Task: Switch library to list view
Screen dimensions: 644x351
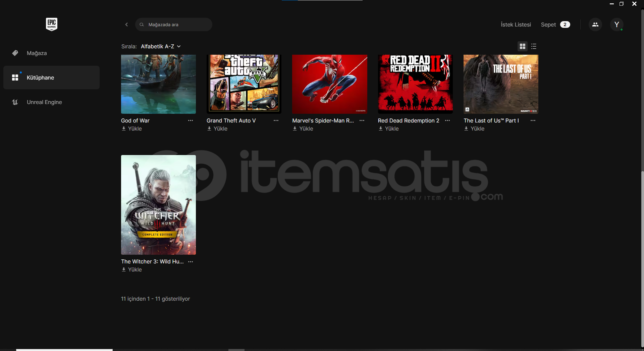Action: click(534, 46)
